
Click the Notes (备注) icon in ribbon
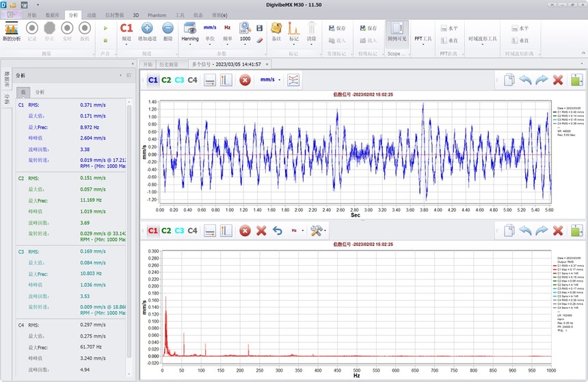pyautogui.click(x=276, y=29)
